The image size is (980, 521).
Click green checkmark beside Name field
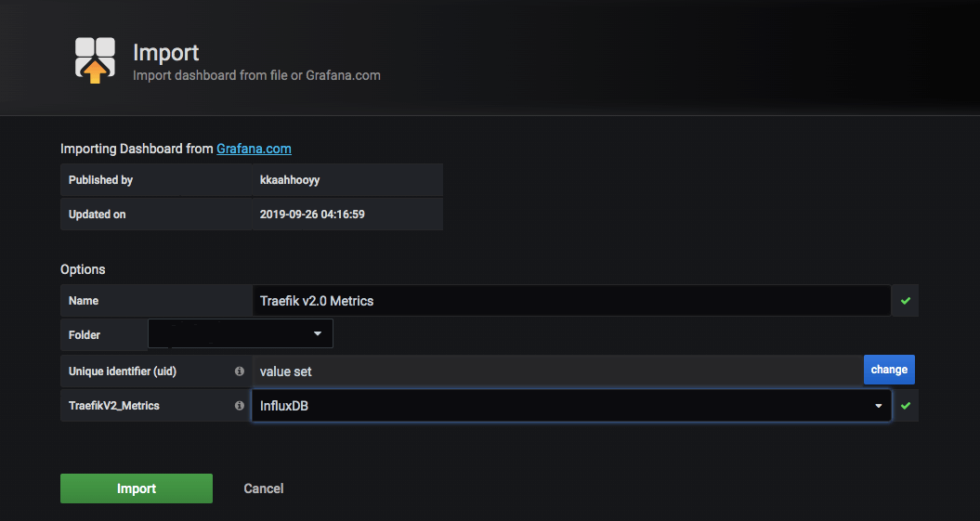(x=905, y=301)
